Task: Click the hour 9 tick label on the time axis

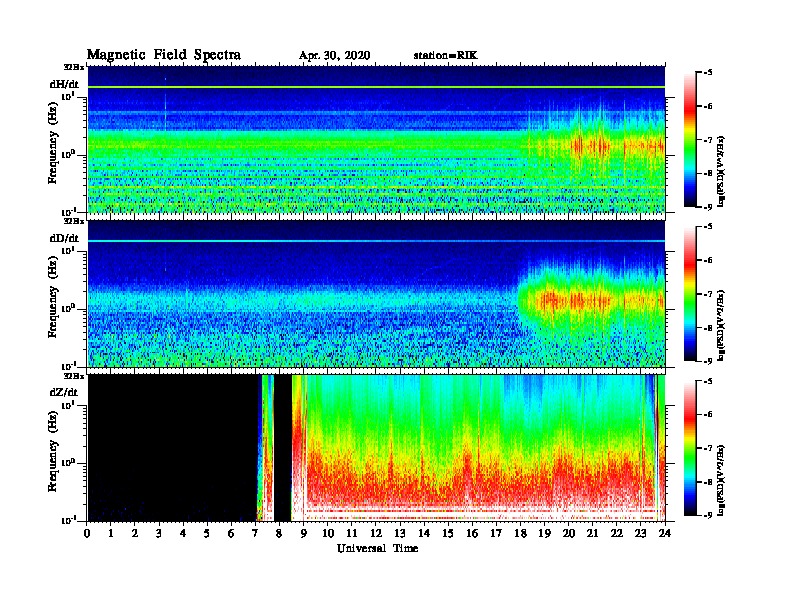Action: click(304, 533)
